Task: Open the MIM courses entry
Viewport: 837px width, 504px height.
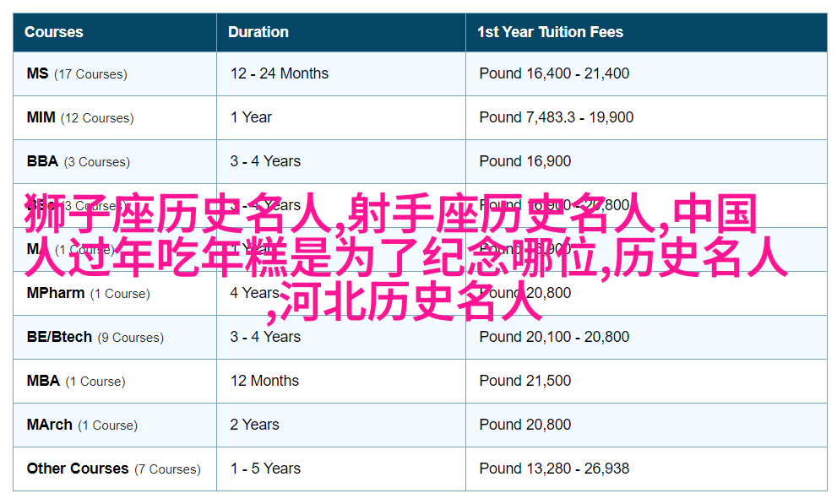Action: coord(80,117)
